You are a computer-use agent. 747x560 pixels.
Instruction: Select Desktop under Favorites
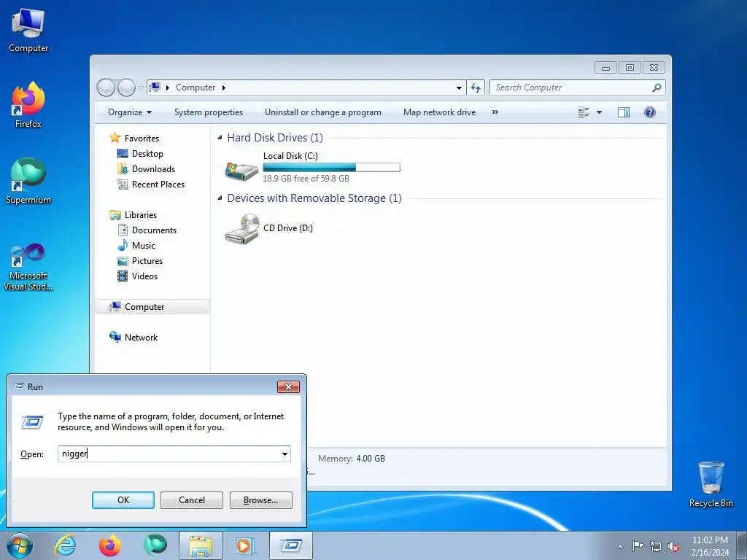pos(147,154)
